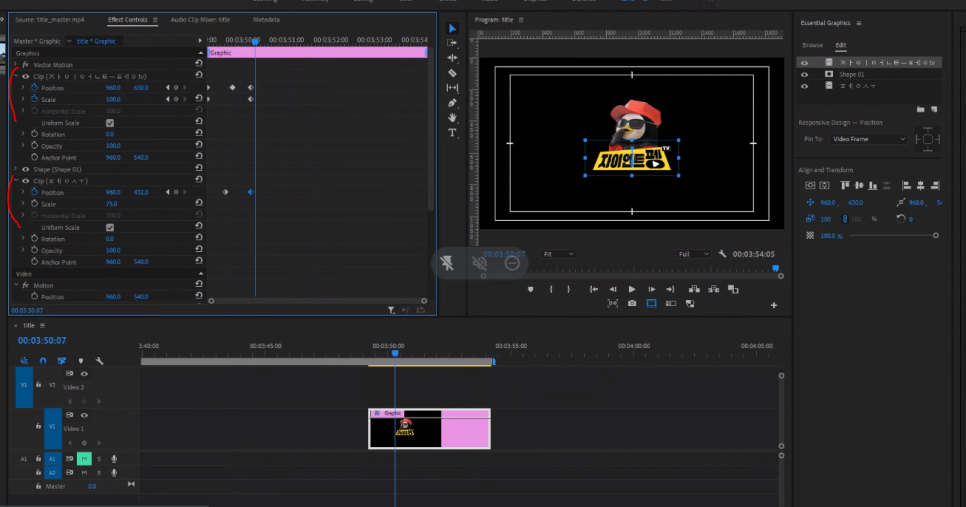Expand first Position property arrow

tap(23, 87)
